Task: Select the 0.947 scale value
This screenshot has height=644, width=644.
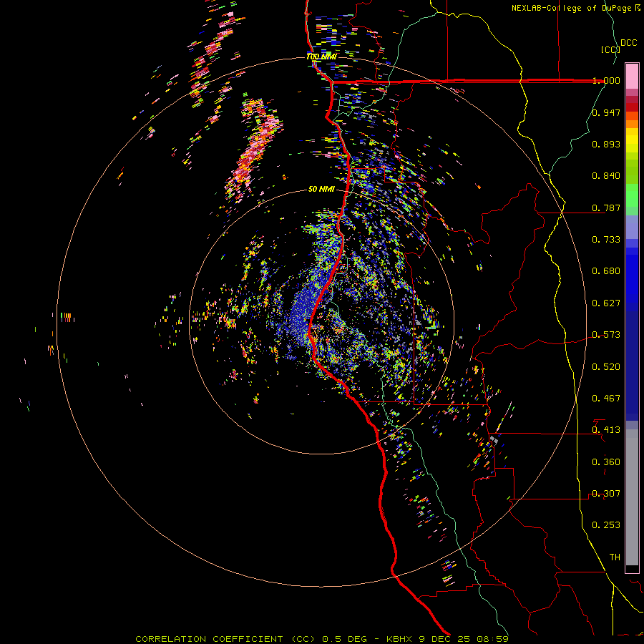Action: coord(606,112)
